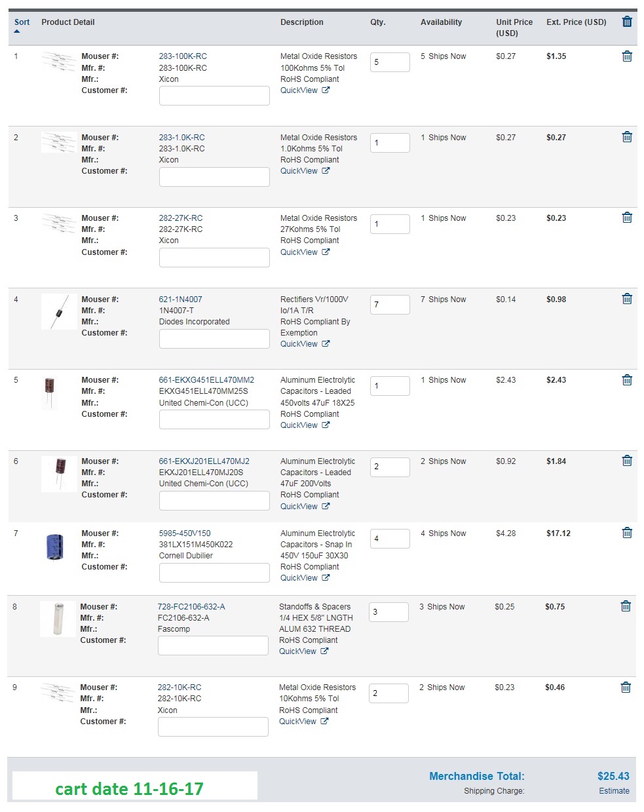This screenshot has width=644, height=812.
Task: Edit quantity field for 5985-450V150 capacitor
Action: click(x=390, y=539)
